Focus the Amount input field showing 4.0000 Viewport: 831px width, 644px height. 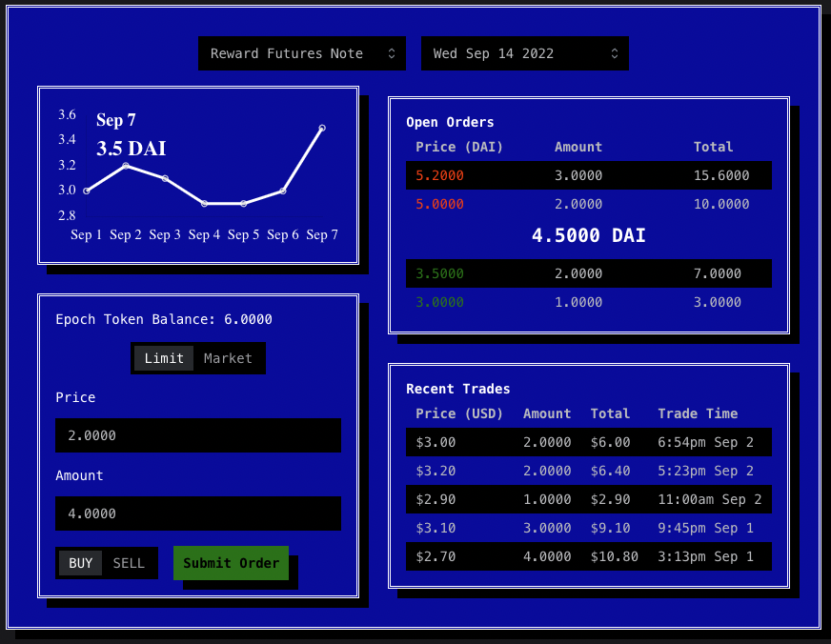[198, 513]
